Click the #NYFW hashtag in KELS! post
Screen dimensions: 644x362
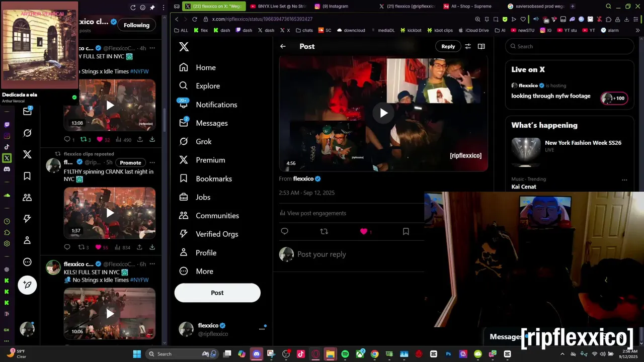[x=139, y=280]
